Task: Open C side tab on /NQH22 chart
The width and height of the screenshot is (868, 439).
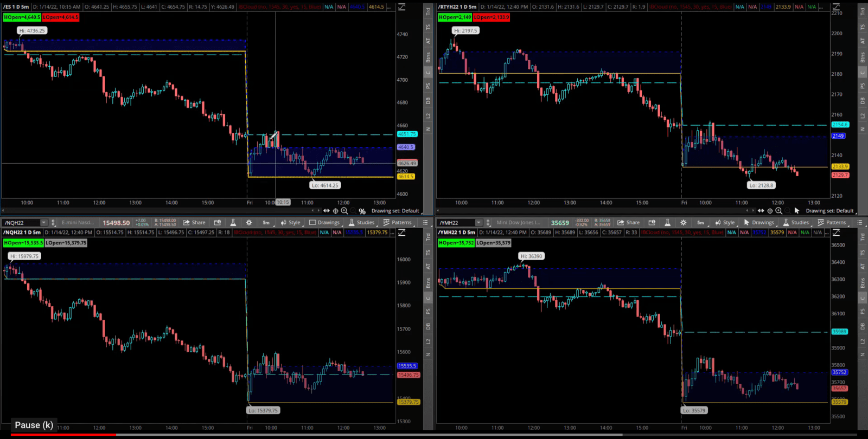Action: click(428, 298)
